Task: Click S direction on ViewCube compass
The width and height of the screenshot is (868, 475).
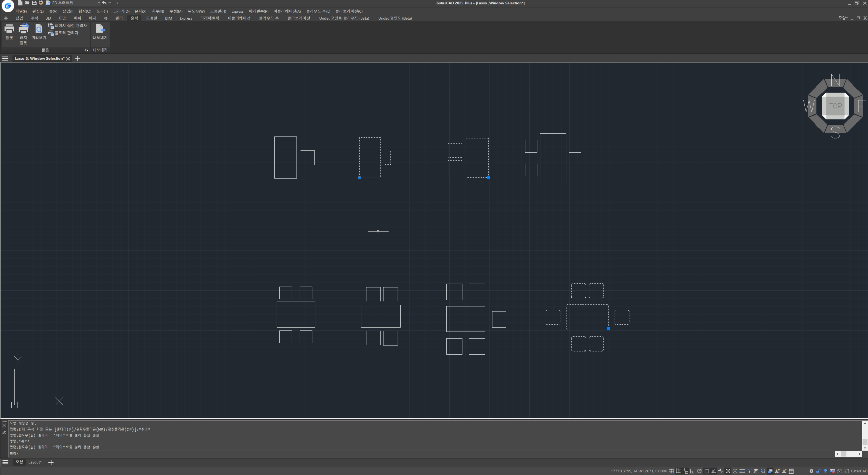Action: coord(835,132)
